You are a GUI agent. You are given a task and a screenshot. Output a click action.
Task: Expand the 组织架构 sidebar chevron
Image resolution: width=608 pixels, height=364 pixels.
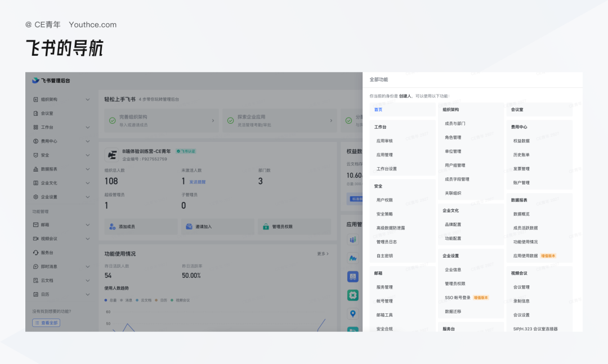click(87, 100)
